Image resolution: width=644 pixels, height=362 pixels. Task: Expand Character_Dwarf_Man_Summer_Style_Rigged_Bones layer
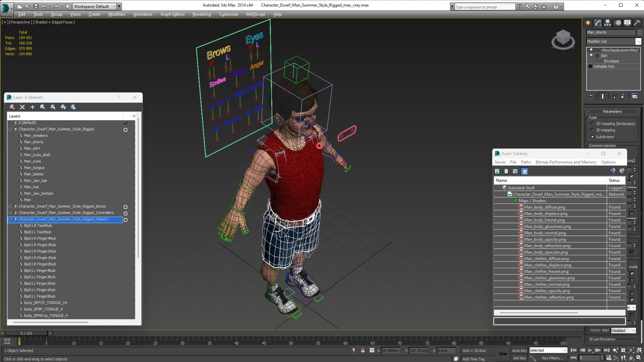pyautogui.click(x=11, y=206)
